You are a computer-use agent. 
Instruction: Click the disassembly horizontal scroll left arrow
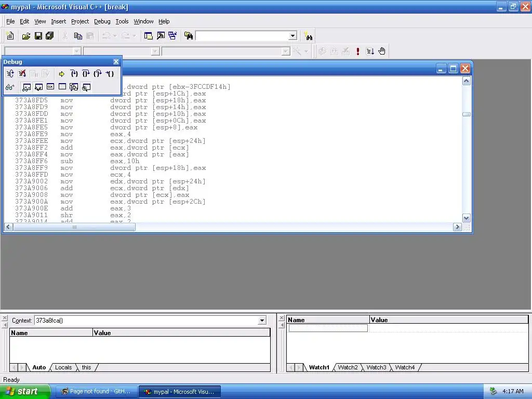8,227
